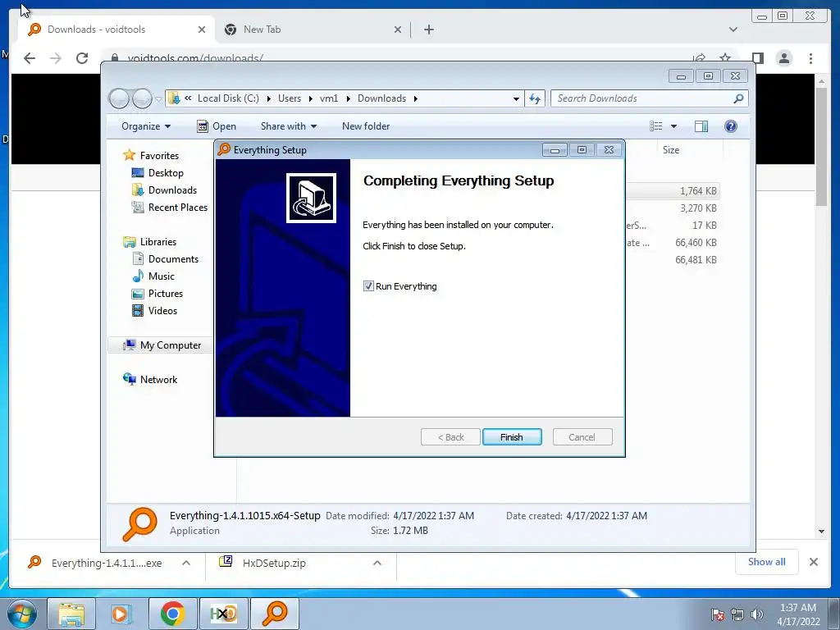Select Users in the Explorer breadcrumb
Image resolution: width=840 pixels, height=630 pixels.
290,98
